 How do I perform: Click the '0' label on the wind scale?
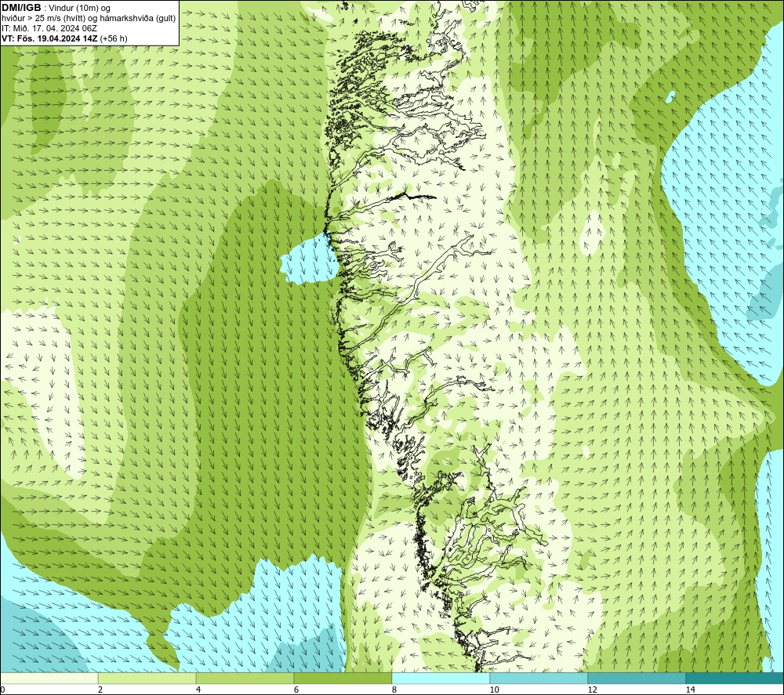(2, 690)
